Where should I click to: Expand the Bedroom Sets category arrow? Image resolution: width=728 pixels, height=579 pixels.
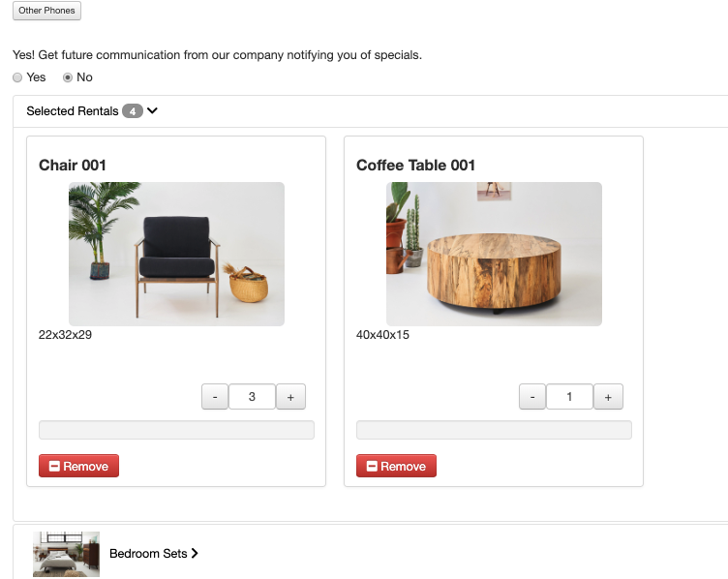click(195, 554)
